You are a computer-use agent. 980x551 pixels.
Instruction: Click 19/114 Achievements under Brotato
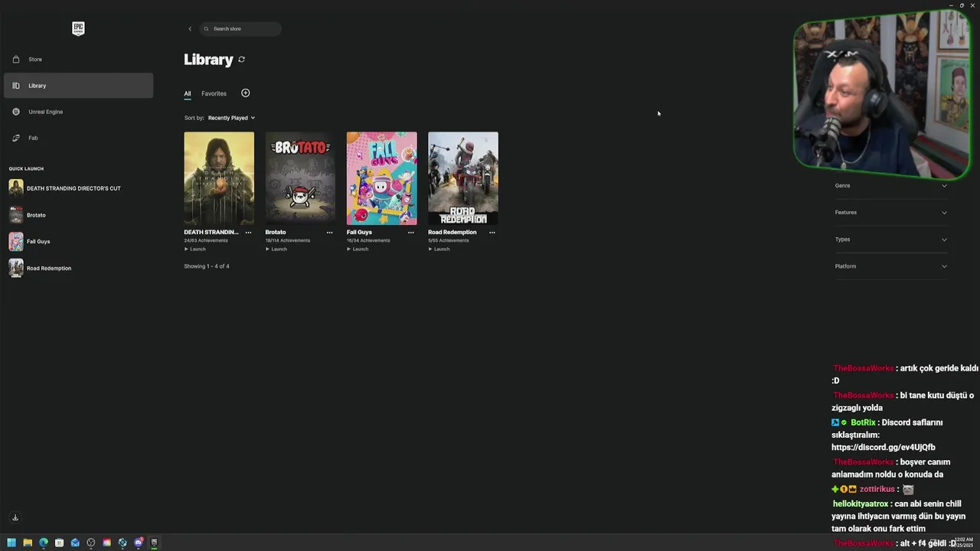click(288, 240)
